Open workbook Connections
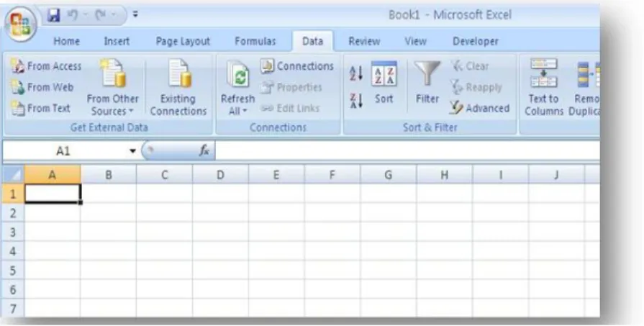Viewport: 644px width, 326px height. click(297, 66)
